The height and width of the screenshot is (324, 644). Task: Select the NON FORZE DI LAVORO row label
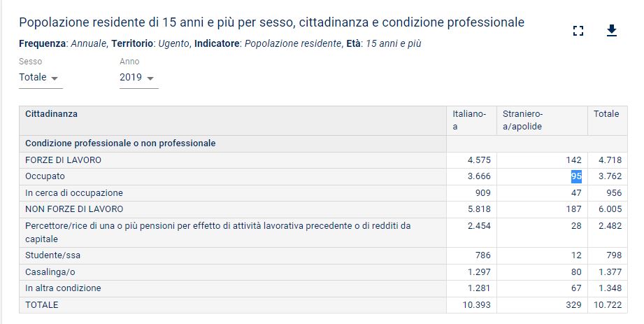74,209
